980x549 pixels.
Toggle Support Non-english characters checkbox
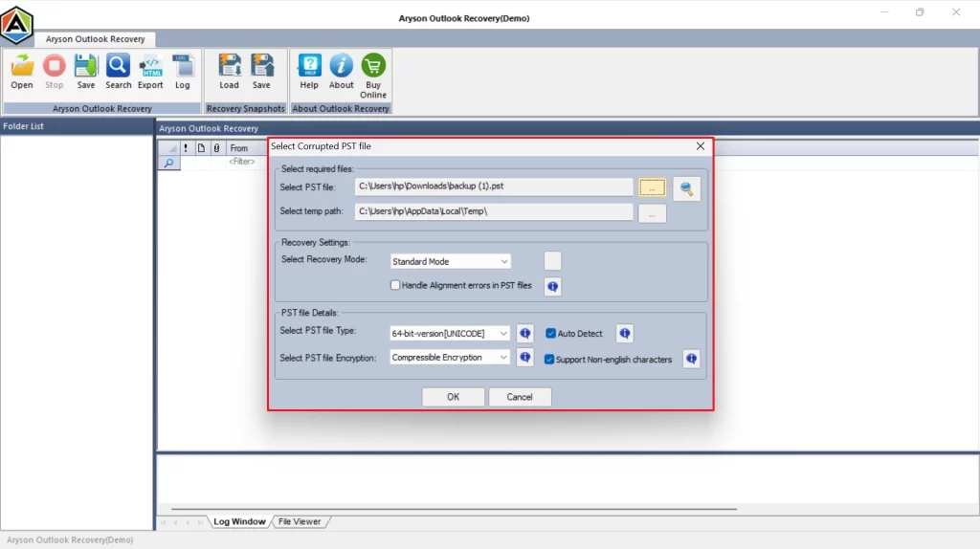(549, 359)
